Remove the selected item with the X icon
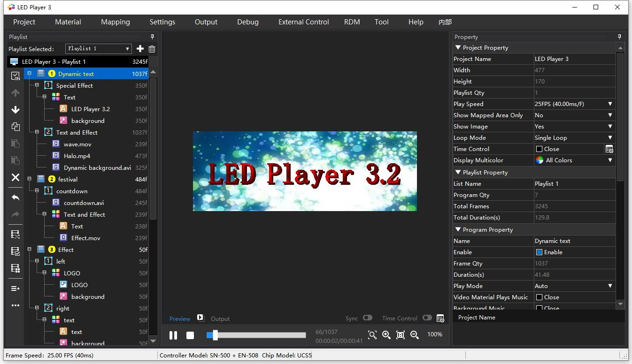Screen dimensions: 632x364 15,177
